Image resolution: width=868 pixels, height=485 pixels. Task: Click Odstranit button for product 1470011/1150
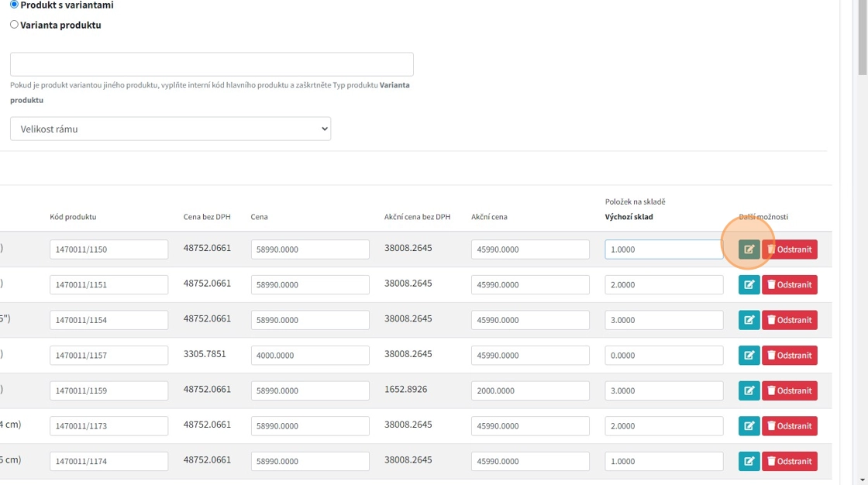click(x=789, y=249)
